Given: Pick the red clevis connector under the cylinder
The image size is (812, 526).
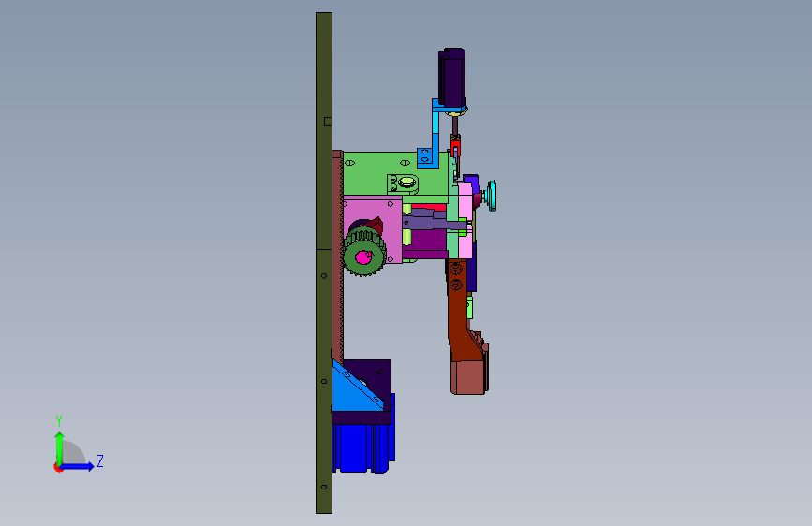Looking at the screenshot, I should pos(455,148).
